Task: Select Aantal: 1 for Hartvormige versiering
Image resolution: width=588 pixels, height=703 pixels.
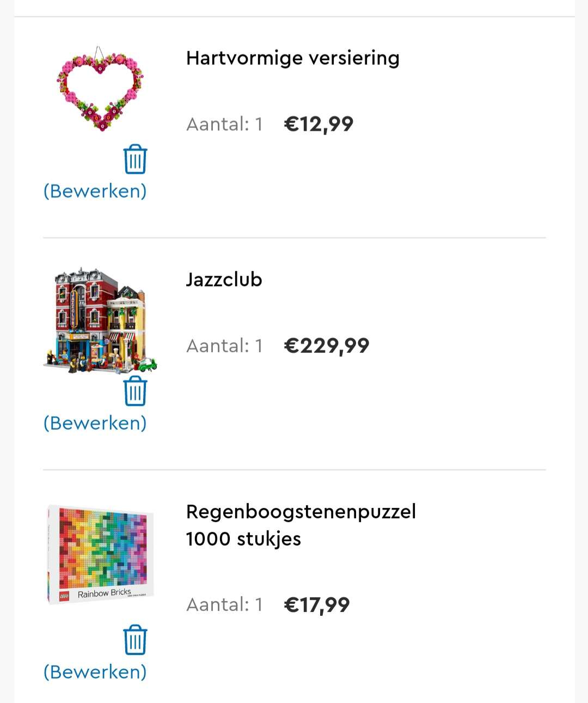Action: point(225,124)
